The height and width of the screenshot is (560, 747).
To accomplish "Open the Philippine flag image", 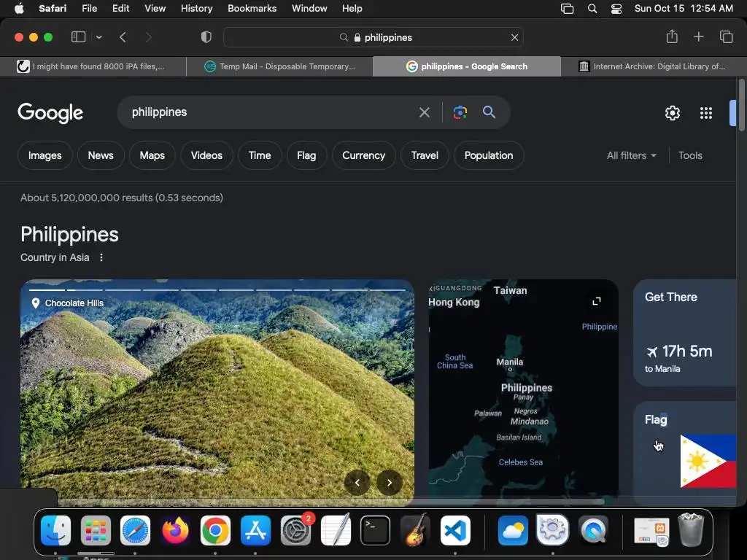I will (x=708, y=461).
